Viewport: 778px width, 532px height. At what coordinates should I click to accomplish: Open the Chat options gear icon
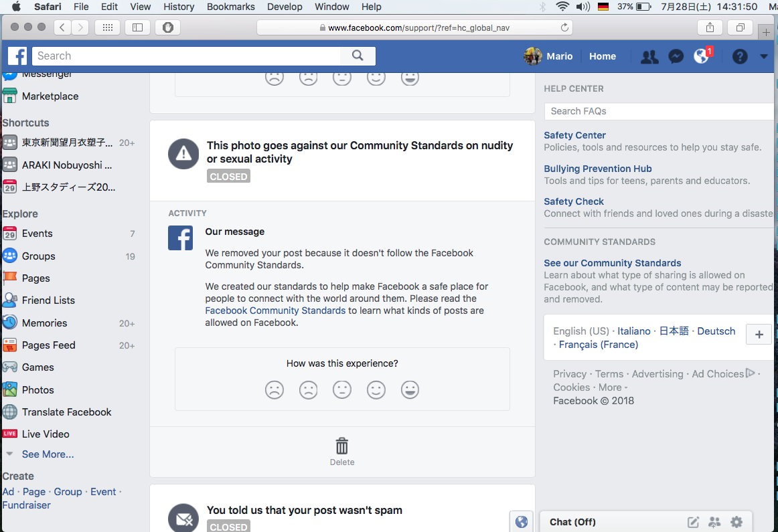point(736,521)
